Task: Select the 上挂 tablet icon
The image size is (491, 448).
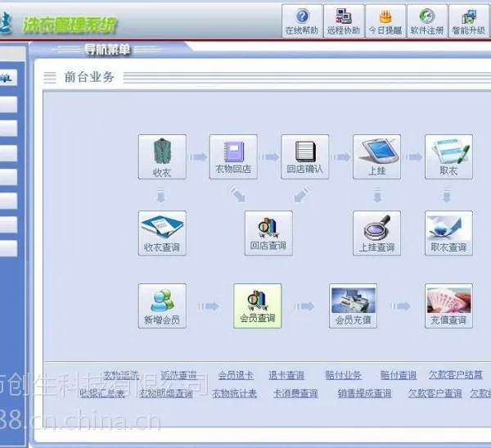Action: pyautogui.click(x=376, y=157)
